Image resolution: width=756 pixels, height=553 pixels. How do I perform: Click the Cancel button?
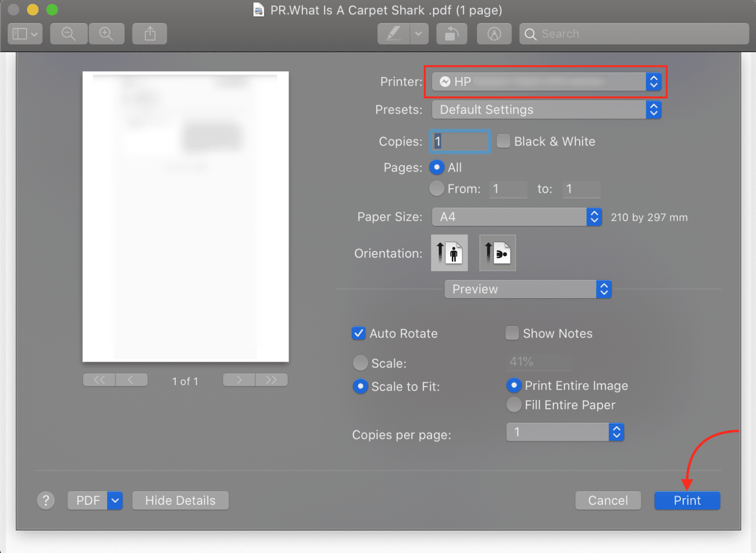(x=608, y=500)
